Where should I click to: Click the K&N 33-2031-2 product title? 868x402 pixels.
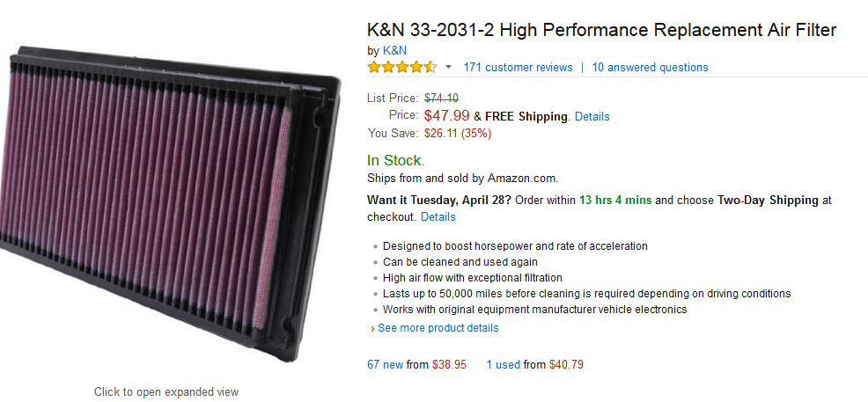pyautogui.click(x=601, y=31)
